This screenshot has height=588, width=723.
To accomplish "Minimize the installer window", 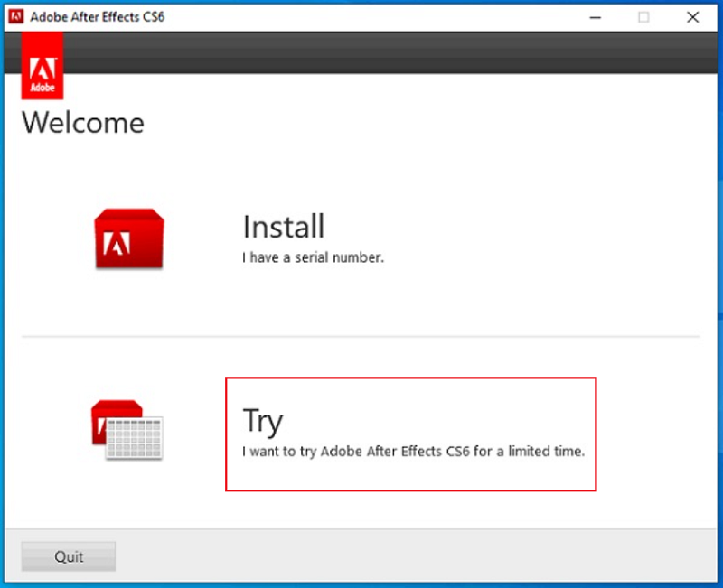I will click(595, 16).
